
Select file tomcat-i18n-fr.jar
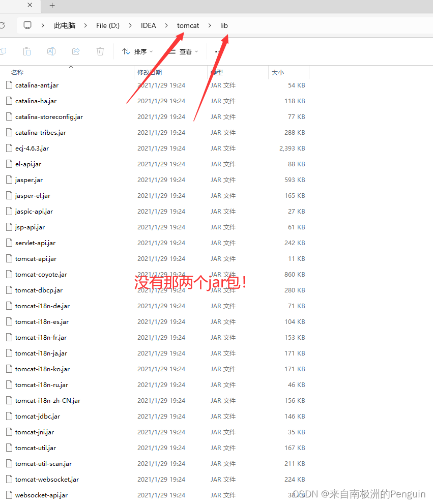click(41, 337)
